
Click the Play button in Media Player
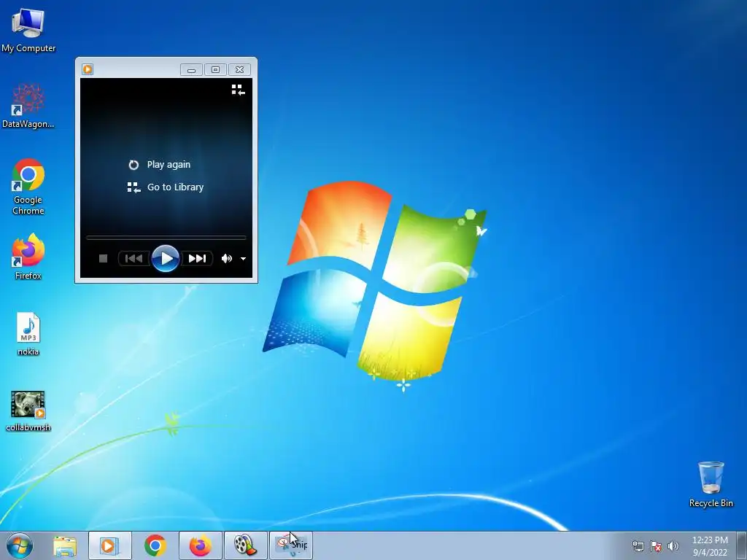coord(166,259)
